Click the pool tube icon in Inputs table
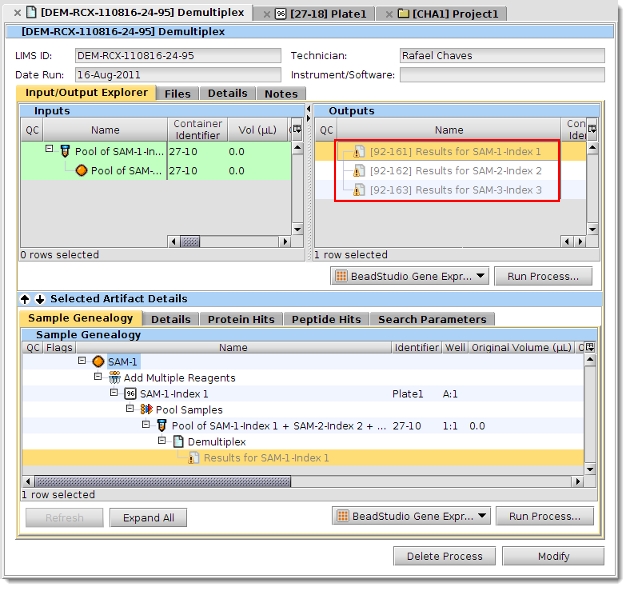The image size is (628, 589). click(65, 151)
